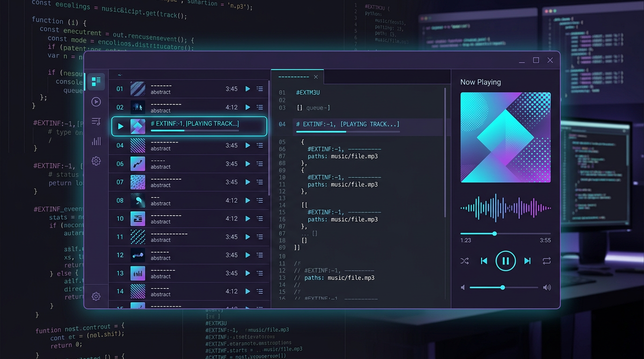Select the open playlist editor tab
The width and height of the screenshot is (644, 359).
tap(293, 77)
